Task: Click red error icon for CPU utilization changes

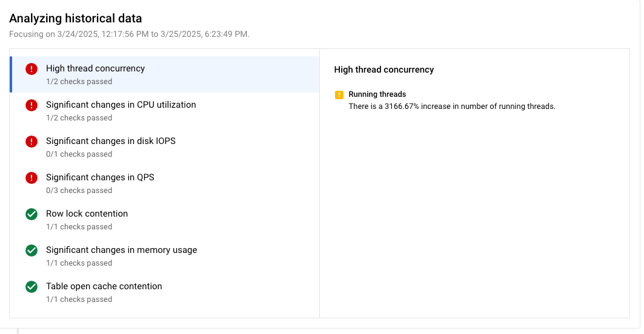Action: click(x=32, y=105)
